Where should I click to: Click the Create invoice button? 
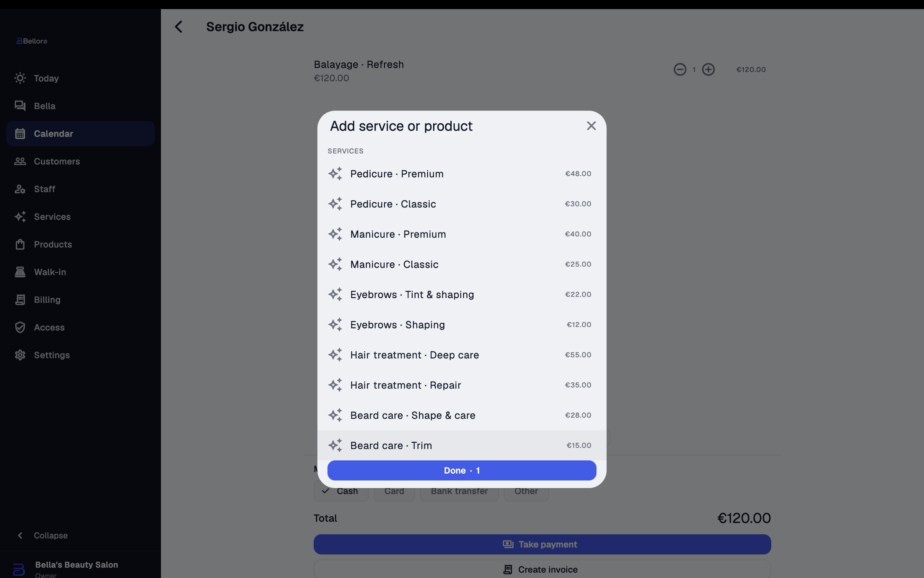tap(542, 569)
